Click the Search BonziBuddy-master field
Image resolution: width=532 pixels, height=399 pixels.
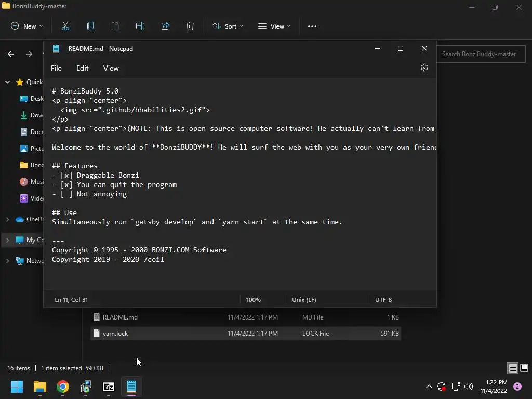click(481, 54)
